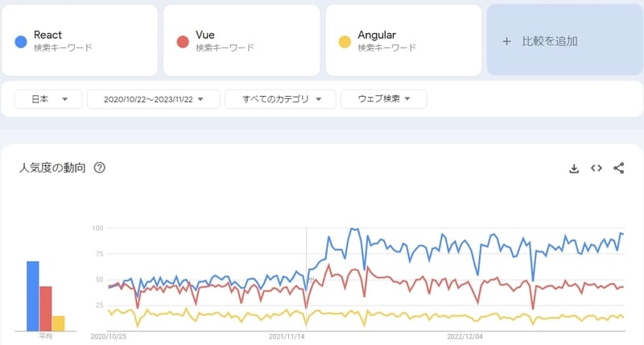Download the interest over time chart data
The height and width of the screenshot is (345, 644).
574,168
